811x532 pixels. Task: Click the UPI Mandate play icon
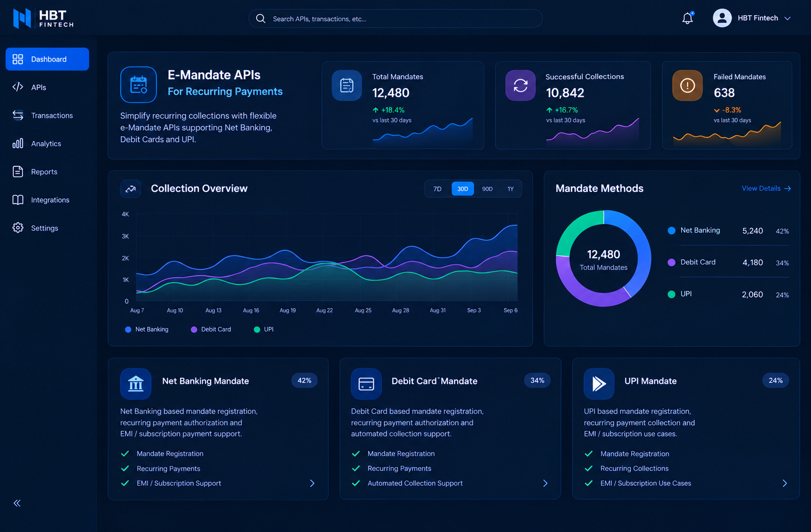[x=599, y=384]
